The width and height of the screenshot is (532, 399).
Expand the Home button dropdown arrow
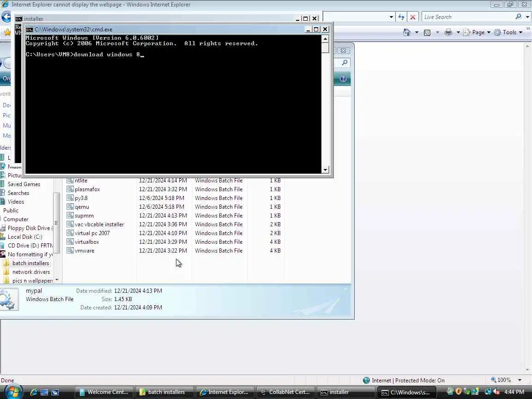pyautogui.click(x=417, y=33)
